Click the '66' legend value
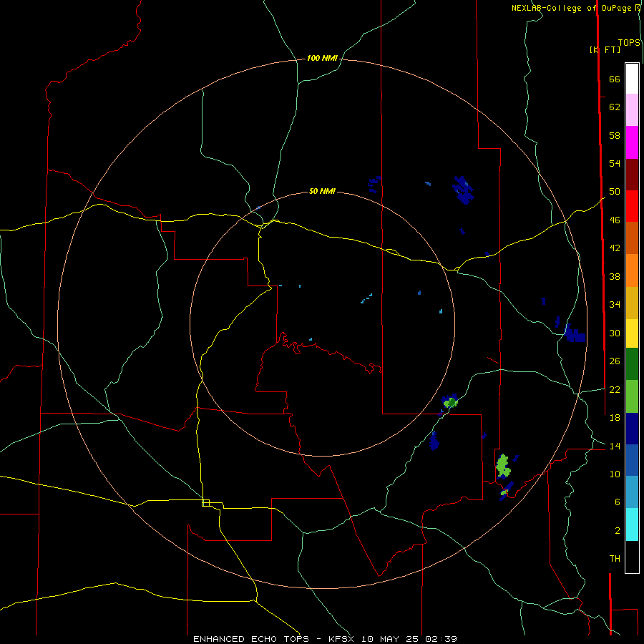644x644 pixels. 615,79
